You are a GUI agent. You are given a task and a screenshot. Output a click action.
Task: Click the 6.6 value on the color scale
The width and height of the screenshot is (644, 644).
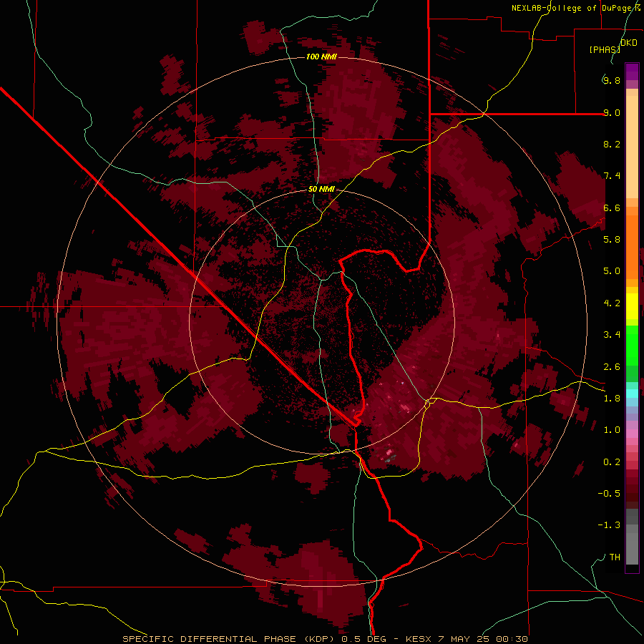612,208
